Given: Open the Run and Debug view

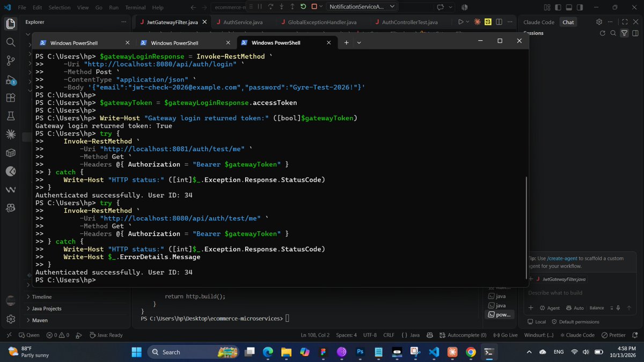Looking at the screenshot, I should (x=10, y=80).
